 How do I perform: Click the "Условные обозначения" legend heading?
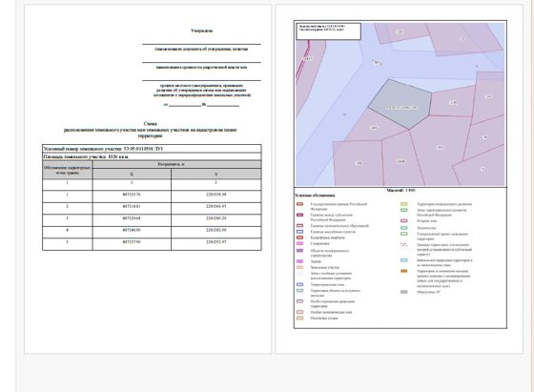click(x=315, y=196)
